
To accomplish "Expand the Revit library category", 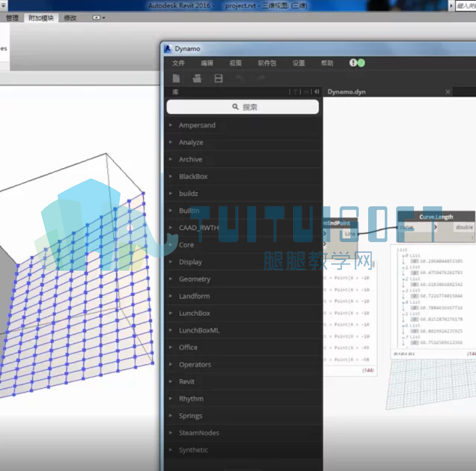I will click(244, 382).
